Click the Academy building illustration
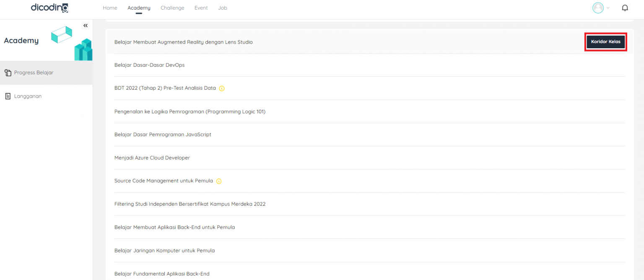This screenshot has width=644, height=280. point(83,49)
